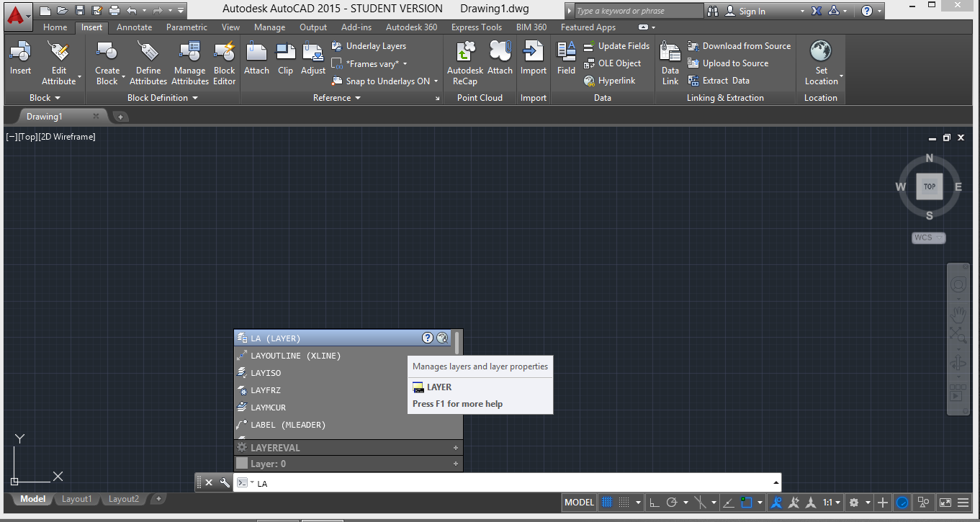Image resolution: width=980 pixels, height=522 pixels.
Task: Click Update Fields button
Action: pos(616,46)
